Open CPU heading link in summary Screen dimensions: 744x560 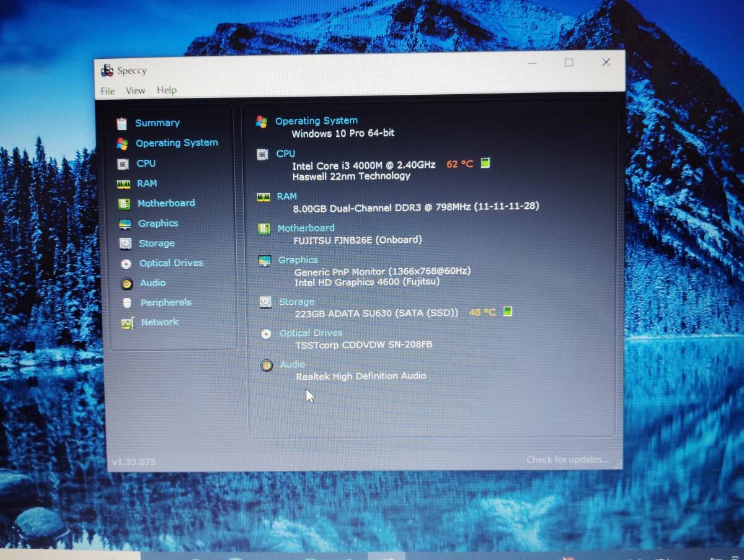pos(286,154)
